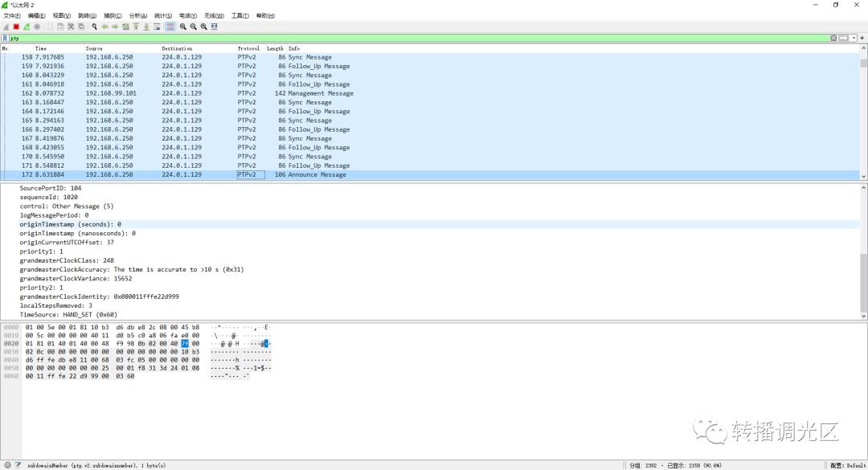Open the display filter history dropdown

pos(854,38)
